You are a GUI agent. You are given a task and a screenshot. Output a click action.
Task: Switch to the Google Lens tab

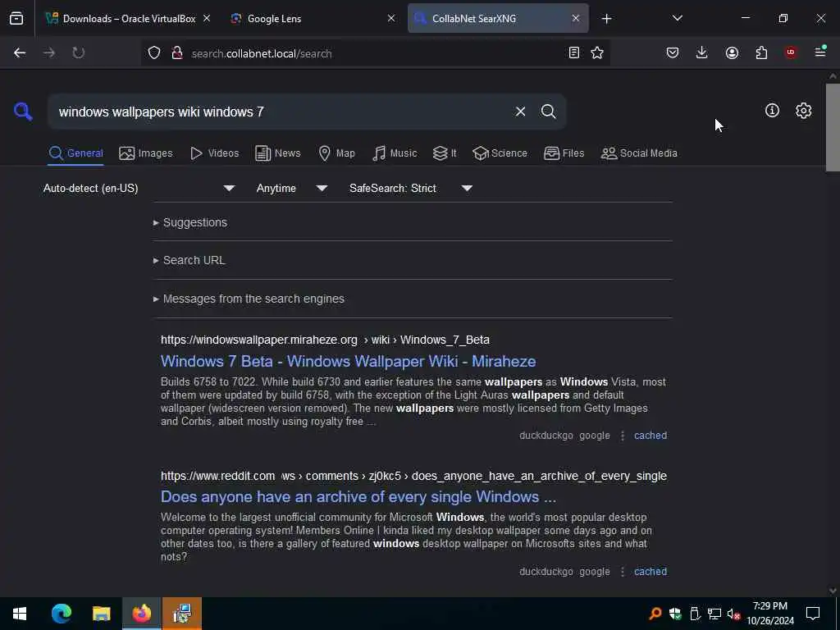pos(313,18)
